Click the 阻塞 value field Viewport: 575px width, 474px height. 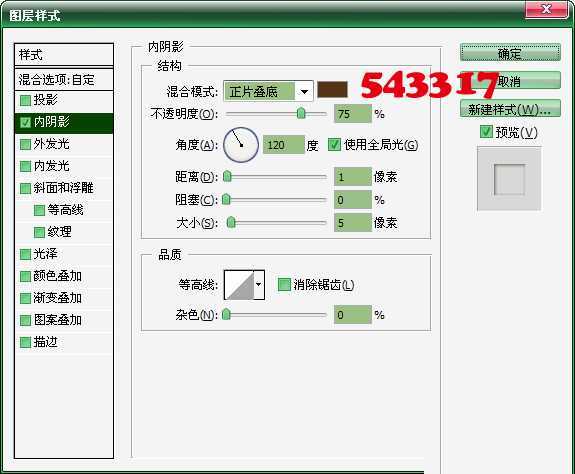pyautogui.click(x=353, y=200)
